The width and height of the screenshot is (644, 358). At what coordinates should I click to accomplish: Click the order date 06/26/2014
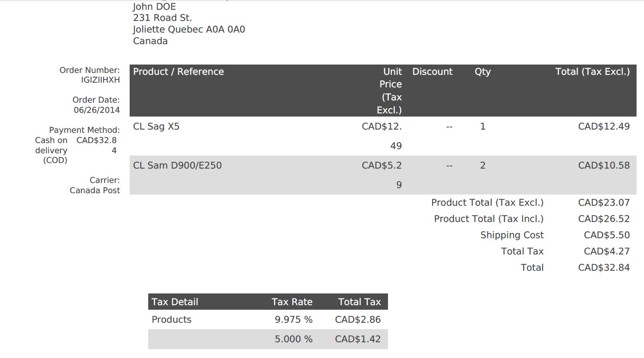97,110
